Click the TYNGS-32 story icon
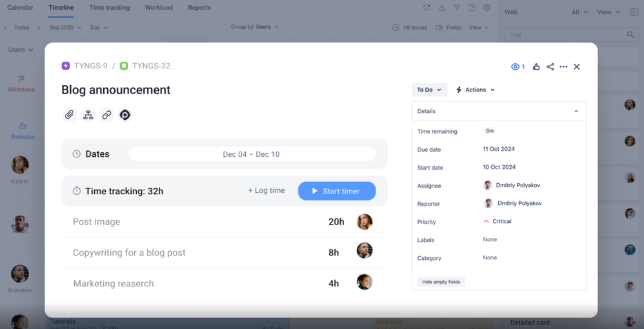This screenshot has width=644, height=329. (x=124, y=66)
